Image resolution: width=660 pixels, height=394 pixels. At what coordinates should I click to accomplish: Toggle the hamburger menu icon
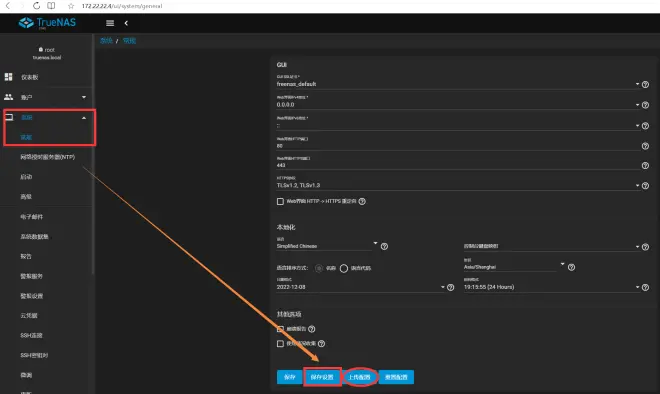(x=110, y=23)
